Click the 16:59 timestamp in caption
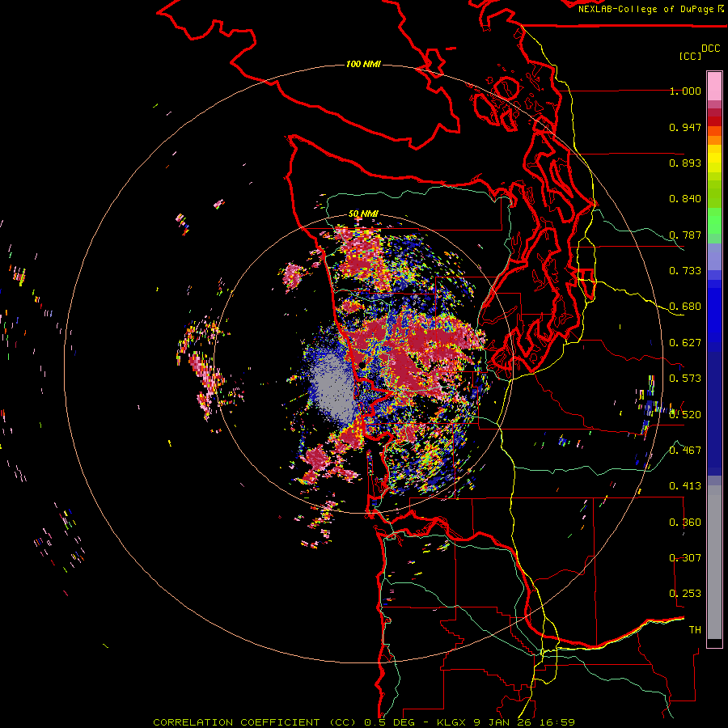The image size is (728, 728). tap(557, 722)
